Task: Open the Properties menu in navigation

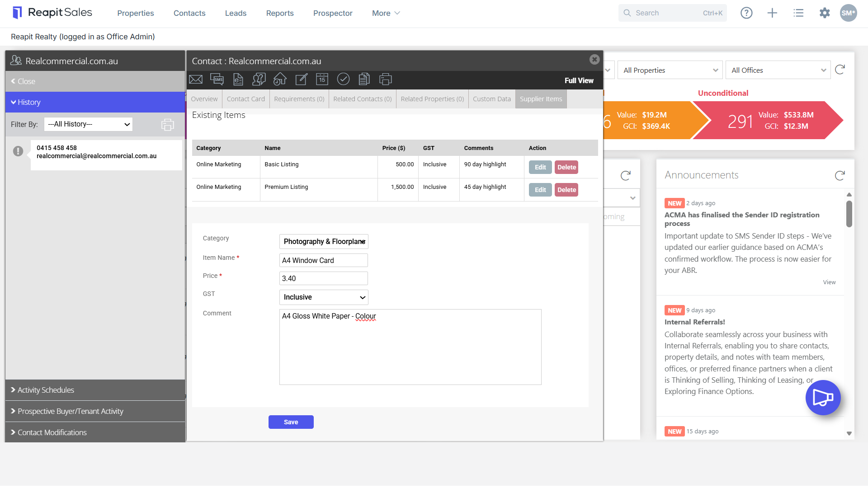Action: (136, 13)
